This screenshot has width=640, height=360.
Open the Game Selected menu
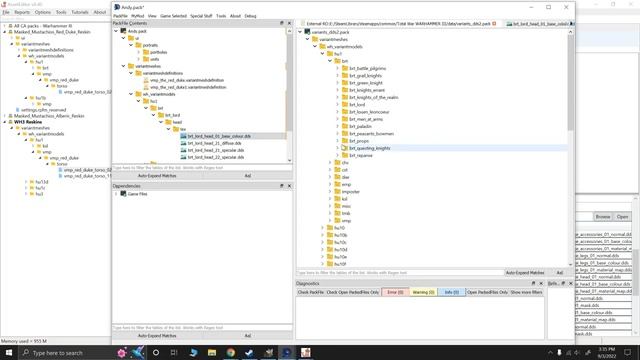click(173, 16)
